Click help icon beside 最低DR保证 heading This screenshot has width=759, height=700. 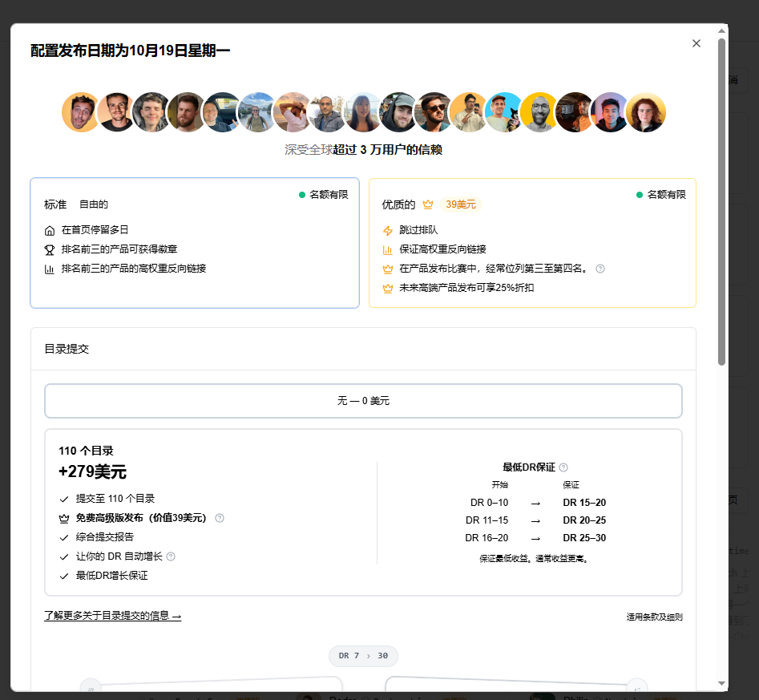563,467
